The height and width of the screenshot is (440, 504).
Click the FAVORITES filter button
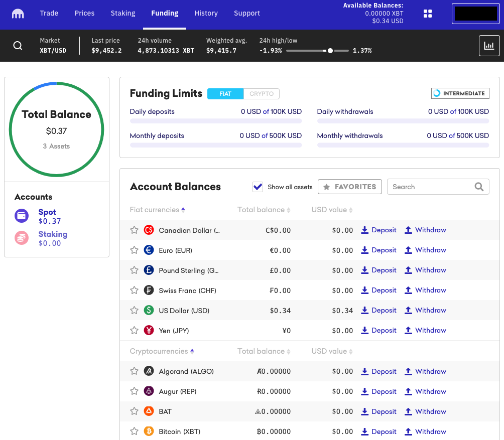coord(350,187)
